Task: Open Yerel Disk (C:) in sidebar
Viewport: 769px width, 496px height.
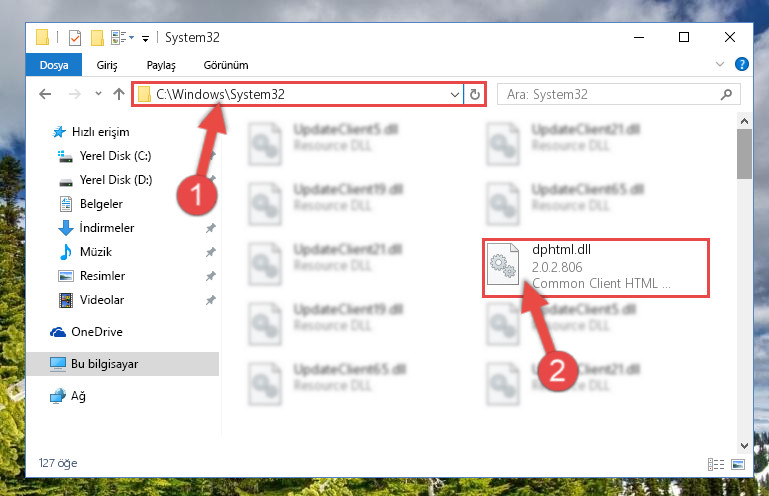Action: [x=115, y=156]
